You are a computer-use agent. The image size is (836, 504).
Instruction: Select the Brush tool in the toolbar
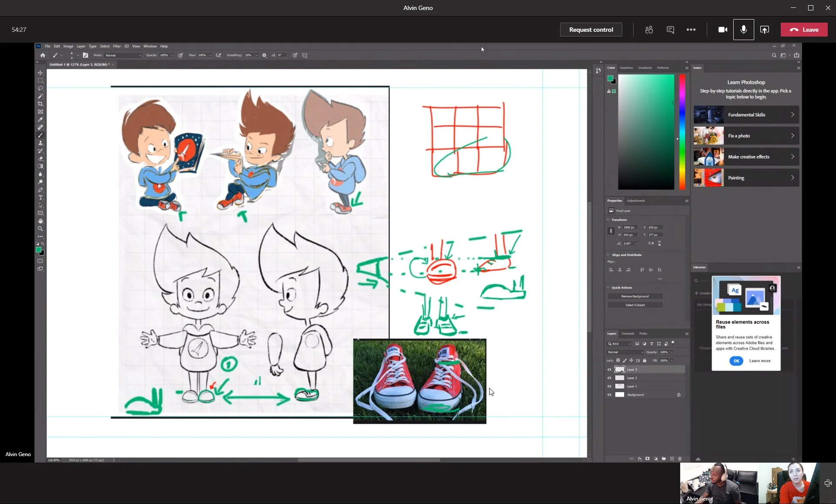[x=40, y=135]
